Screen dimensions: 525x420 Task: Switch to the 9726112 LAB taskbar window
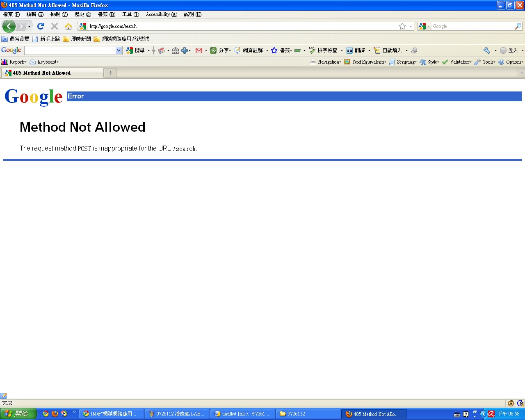pyautogui.click(x=177, y=414)
